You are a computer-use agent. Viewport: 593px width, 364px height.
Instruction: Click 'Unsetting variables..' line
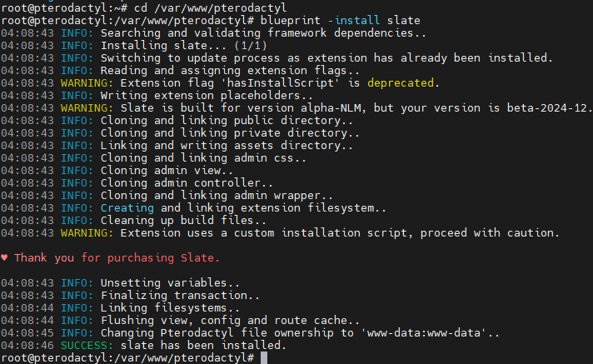pyautogui.click(x=170, y=282)
